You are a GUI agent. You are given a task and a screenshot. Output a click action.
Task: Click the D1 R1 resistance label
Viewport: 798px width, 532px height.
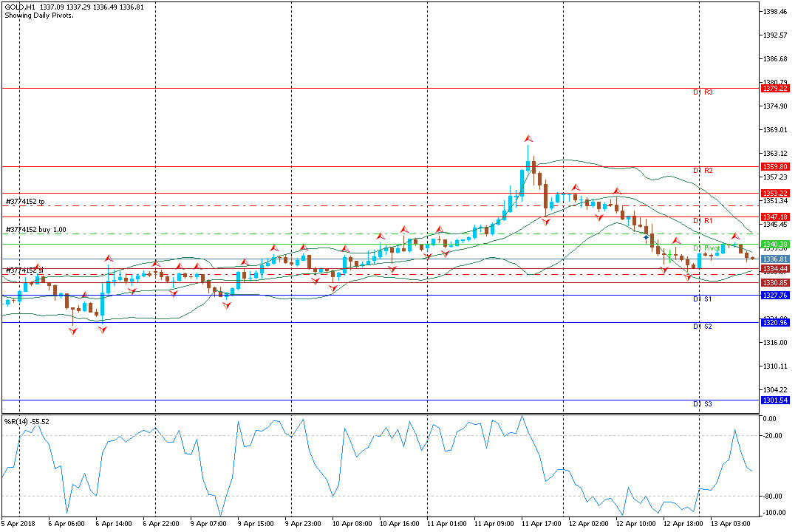pyautogui.click(x=703, y=221)
